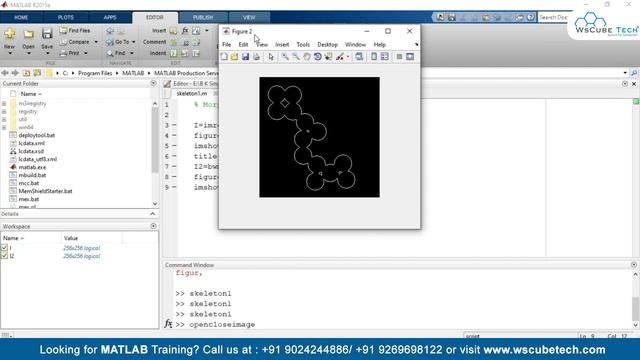Click the Compare button
Screen dimensions: 640x360
coord(75,42)
